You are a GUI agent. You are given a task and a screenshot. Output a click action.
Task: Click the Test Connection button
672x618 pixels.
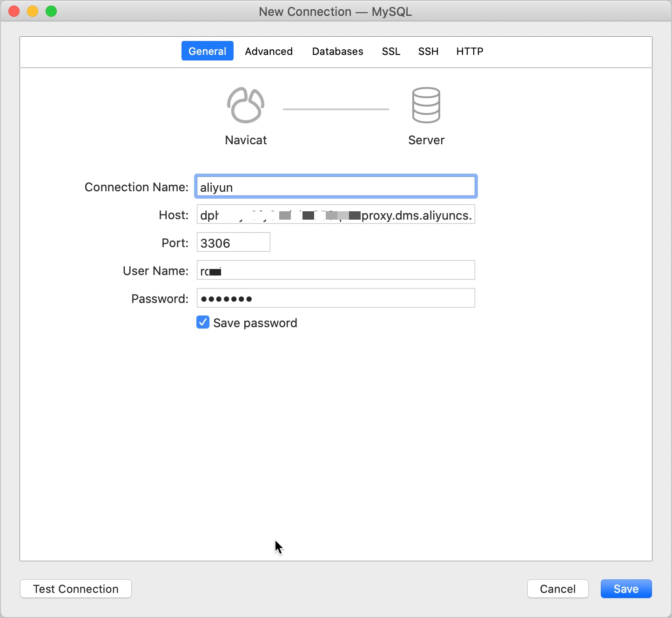tap(76, 589)
